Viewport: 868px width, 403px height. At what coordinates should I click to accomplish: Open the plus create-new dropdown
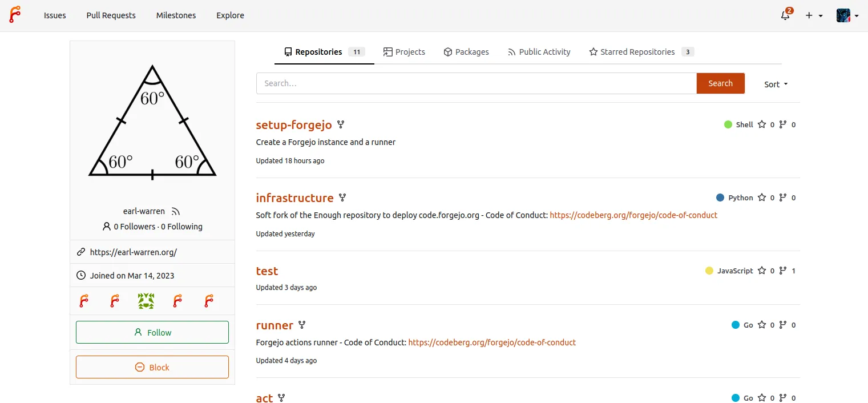[814, 15]
